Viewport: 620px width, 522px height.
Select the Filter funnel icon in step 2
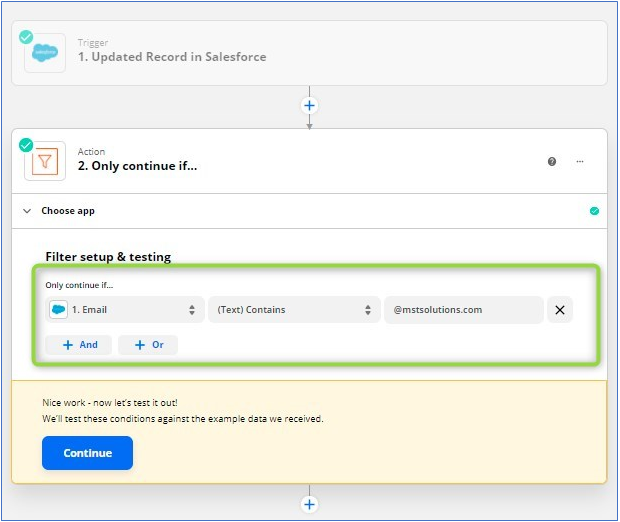click(x=45, y=161)
